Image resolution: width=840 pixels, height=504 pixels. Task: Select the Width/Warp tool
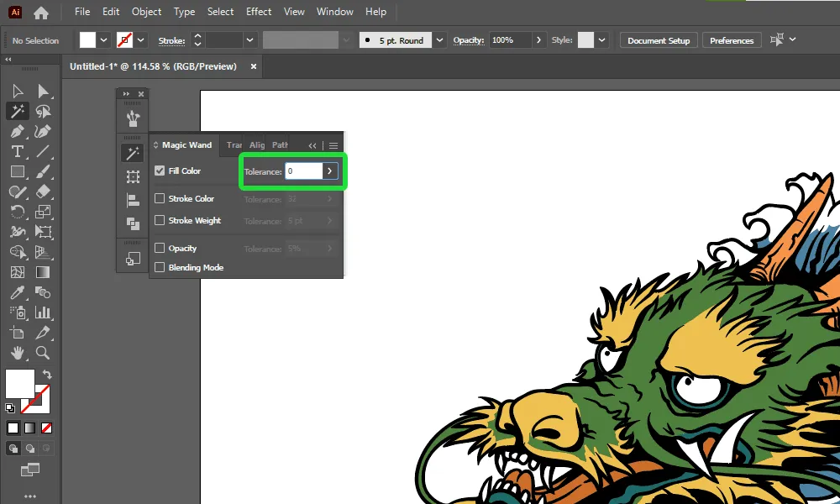[x=17, y=232]
